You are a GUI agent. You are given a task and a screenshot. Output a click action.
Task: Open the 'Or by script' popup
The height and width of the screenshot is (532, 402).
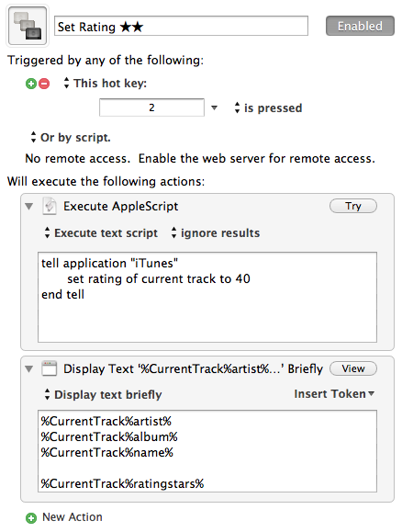pos(71,138)
